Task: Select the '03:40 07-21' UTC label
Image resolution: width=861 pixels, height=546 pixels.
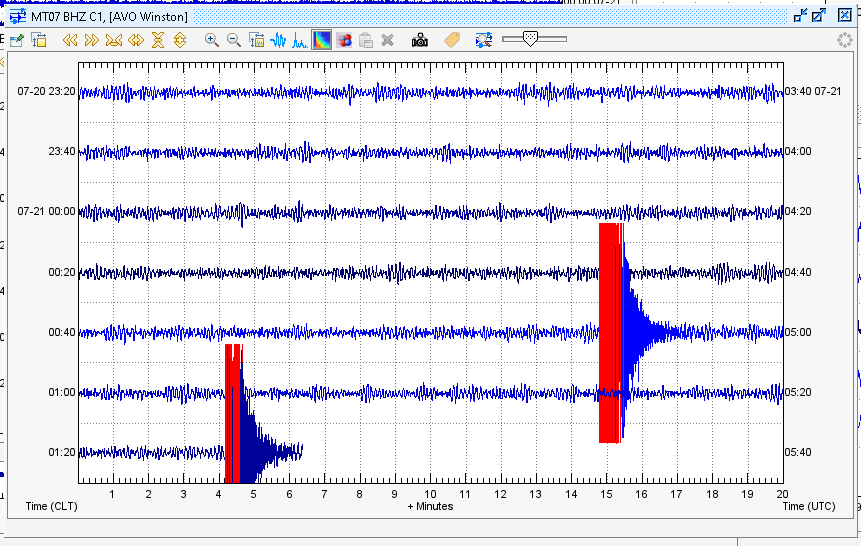Action: [813, 91]
